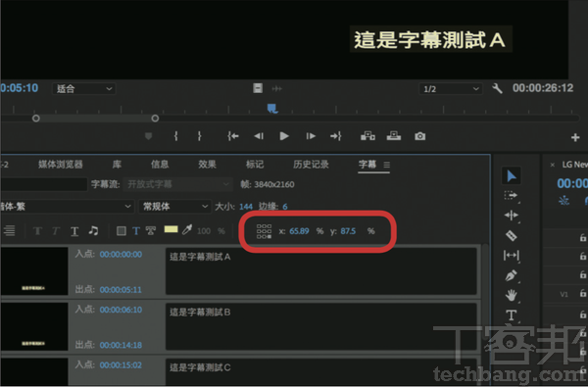Viewport: 588px width, 387px height.
Task: Export frame with the camera icon
Action: (x=420, y=136)
